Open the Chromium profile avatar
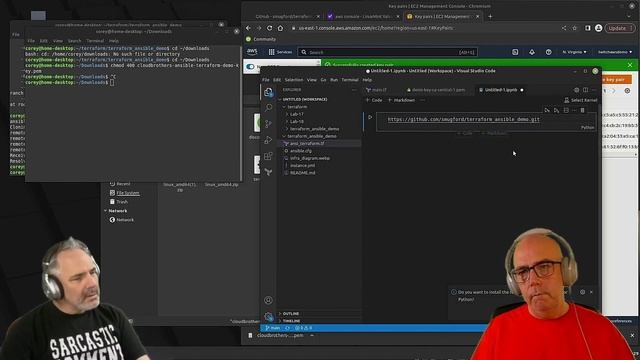Viewport: 640px width, 360px height. click(x=598, y=28)
